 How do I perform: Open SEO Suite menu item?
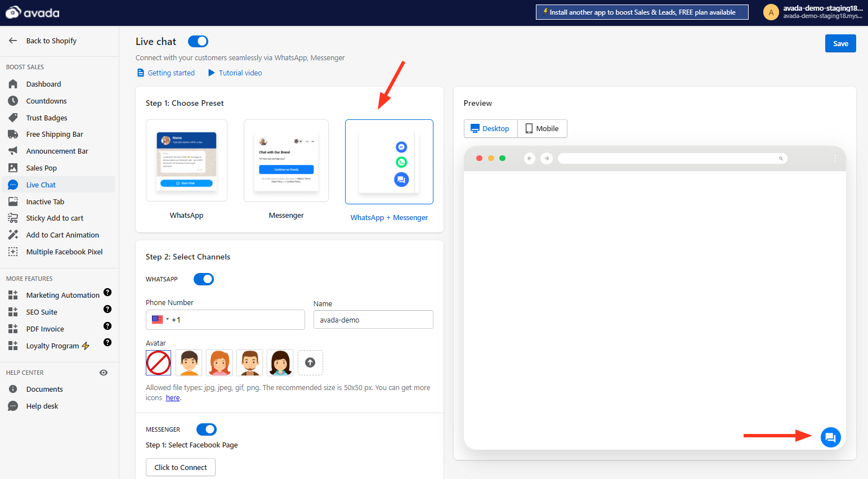pyautogui.click(x=42, y=312)
